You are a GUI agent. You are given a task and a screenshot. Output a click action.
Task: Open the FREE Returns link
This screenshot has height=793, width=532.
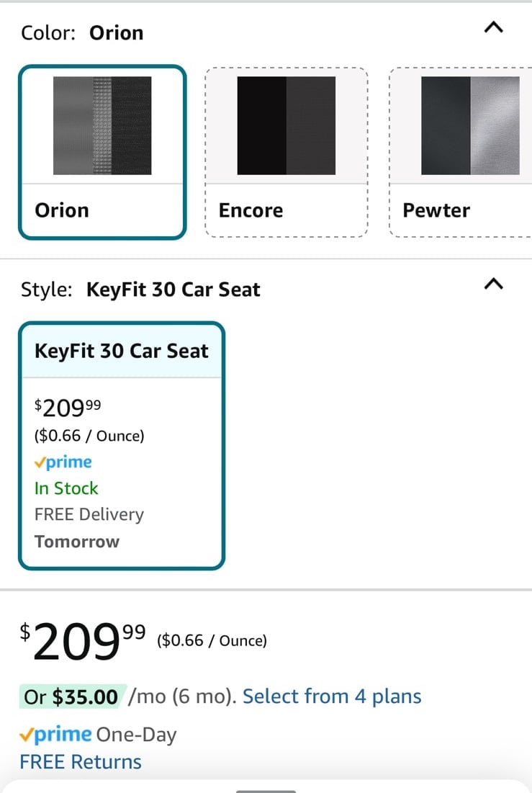point(81,761)
